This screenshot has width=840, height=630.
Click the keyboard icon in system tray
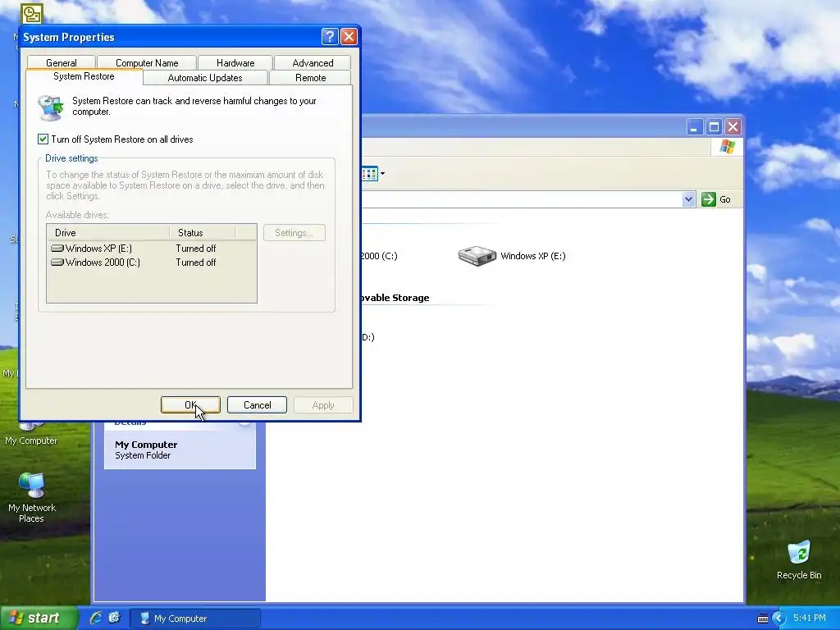(763, 619)
